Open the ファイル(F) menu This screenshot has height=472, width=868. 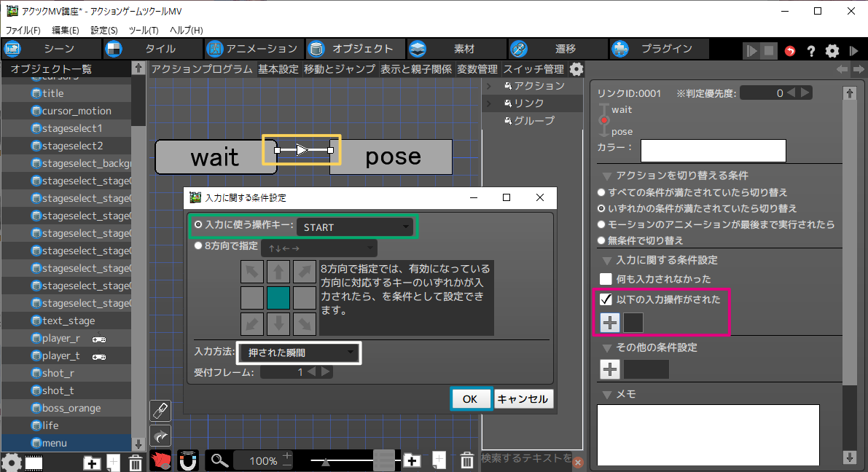pyautogui.click(x=23, y=30)
